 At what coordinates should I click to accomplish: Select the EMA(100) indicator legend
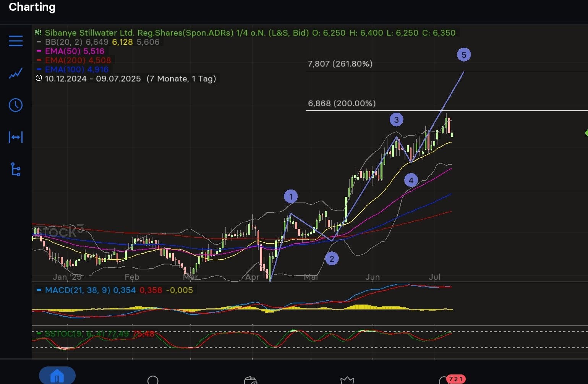[x=76, y=70]
